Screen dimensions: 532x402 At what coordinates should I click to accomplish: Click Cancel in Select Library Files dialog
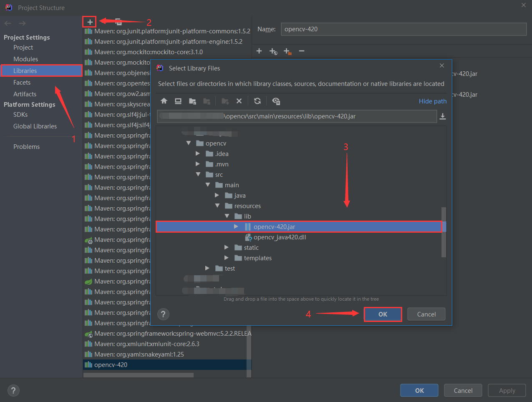click(x=426, y=314)
